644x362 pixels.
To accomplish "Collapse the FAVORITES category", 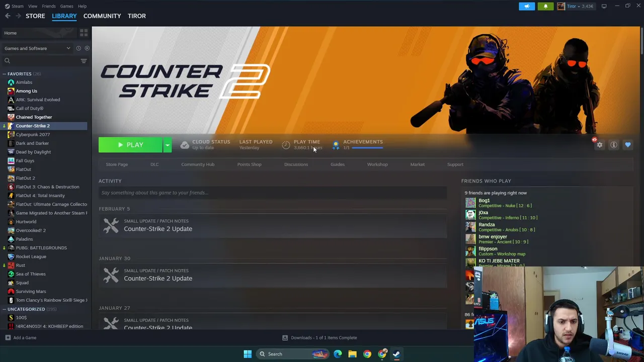I will [x=4, y=74].
